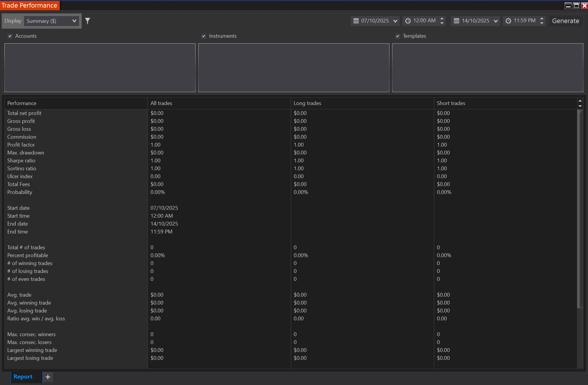Click the Generate button

(x=565, y=21)
